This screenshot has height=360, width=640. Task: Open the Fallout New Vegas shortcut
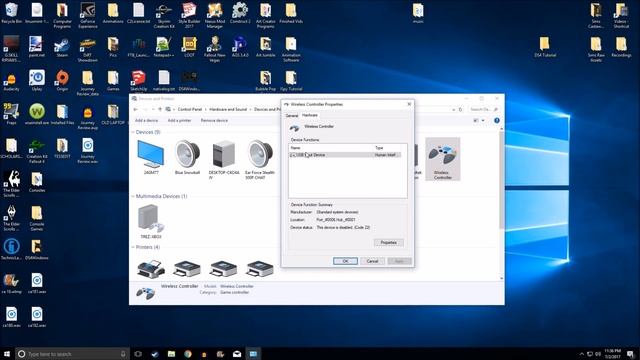(215, 49)
